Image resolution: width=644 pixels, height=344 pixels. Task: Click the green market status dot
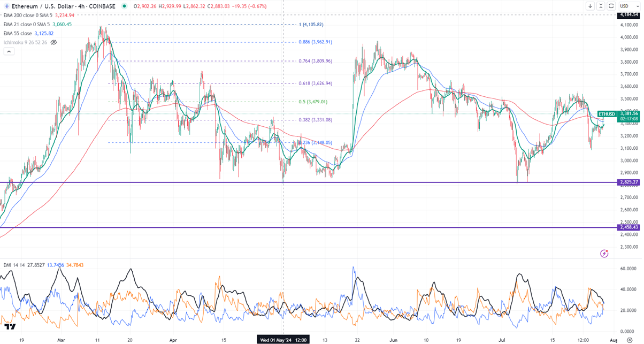tap(125, 6)
